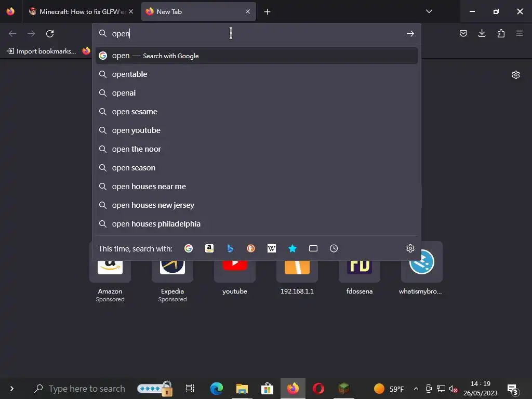Click the muted volume tray icon
Screen dimensions: 532x399
pos(453,389)
